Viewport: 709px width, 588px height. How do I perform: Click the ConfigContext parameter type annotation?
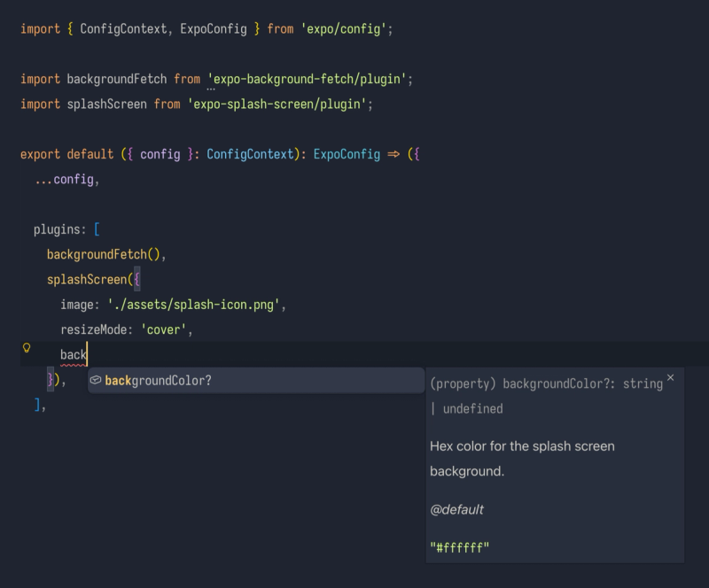(250, 155)
